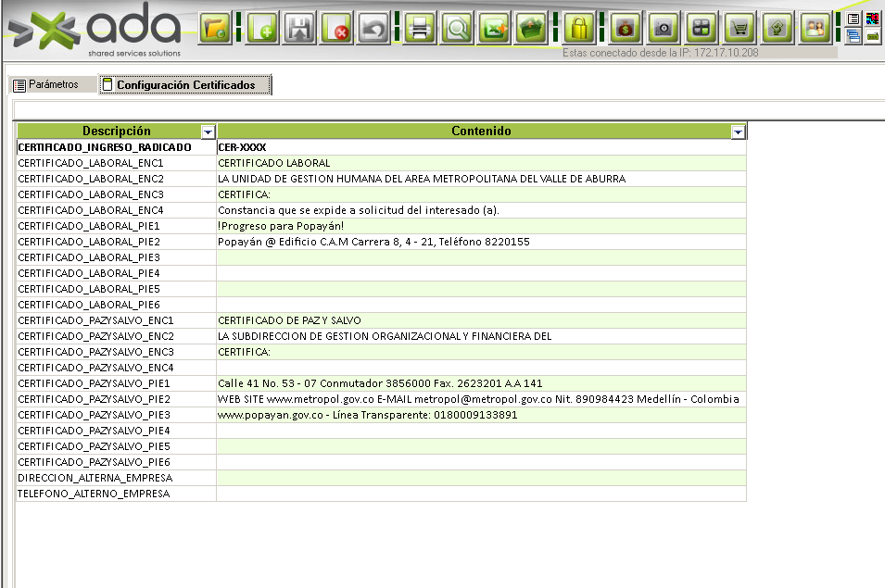885x588 pixels.
Task: Click the camera icon in toolbar
Action: coord(663,28)
